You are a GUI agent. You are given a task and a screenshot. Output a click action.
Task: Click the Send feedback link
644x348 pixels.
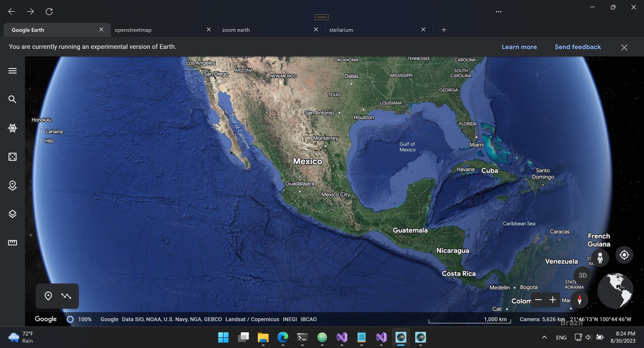point(578,47)
